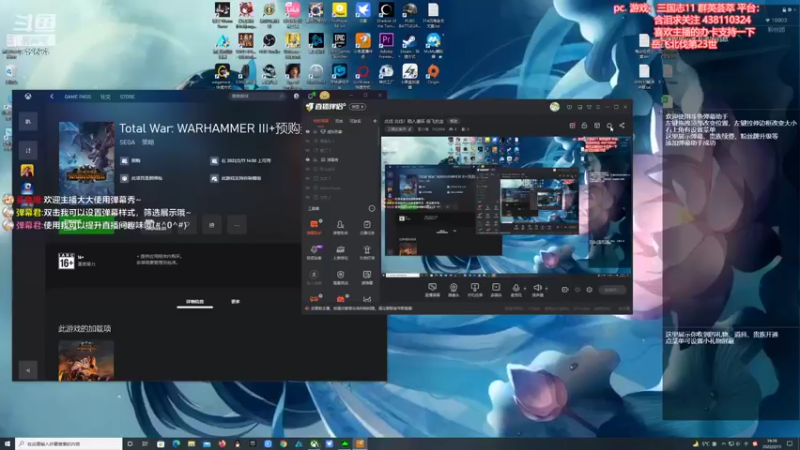Click the Total War Warhammer III cover art
Viewport: 800px width, 450px height.
tap(87, 157)
